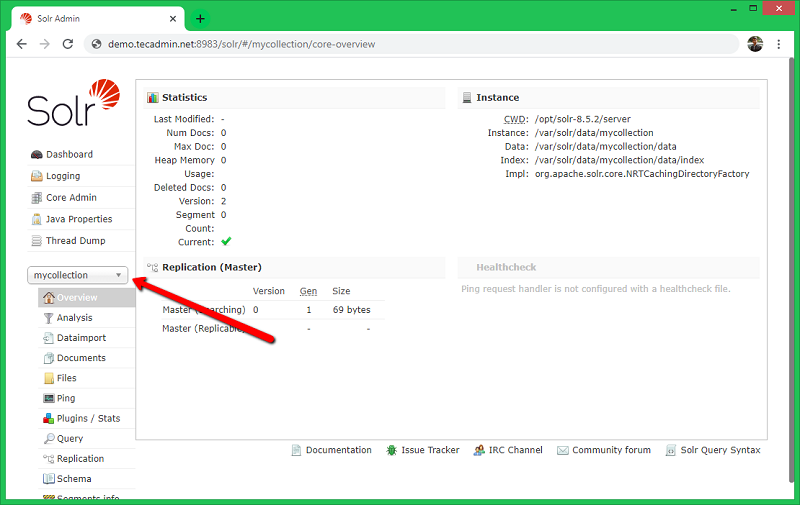Open the Chrome profile avatar
Image resolution: width=800 pixels, height=505 pixels.
[x=755, y=44]
